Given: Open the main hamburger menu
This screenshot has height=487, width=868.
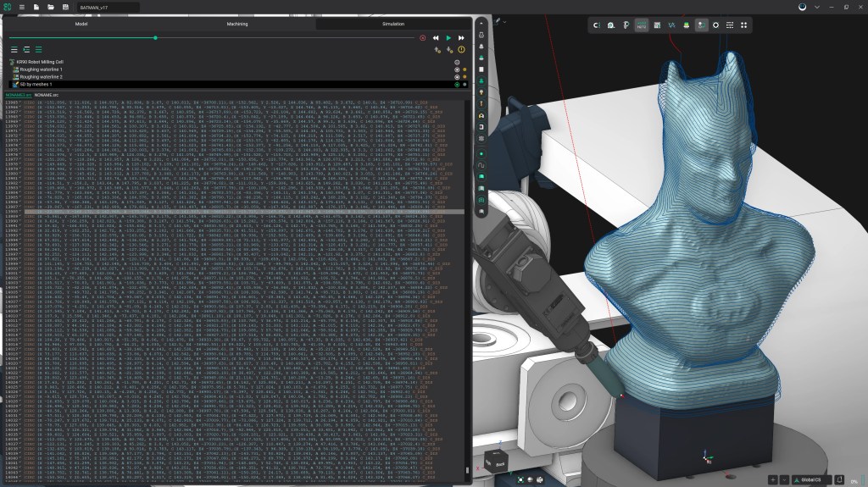Looking at the screenshot, I should 21,7.
